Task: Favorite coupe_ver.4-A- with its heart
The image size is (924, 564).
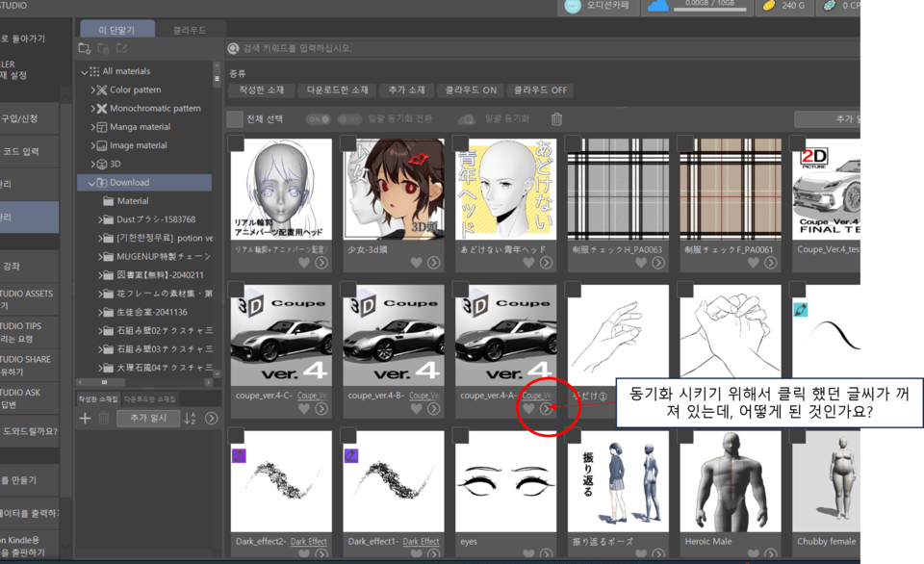Action: (x=528, y=408)
